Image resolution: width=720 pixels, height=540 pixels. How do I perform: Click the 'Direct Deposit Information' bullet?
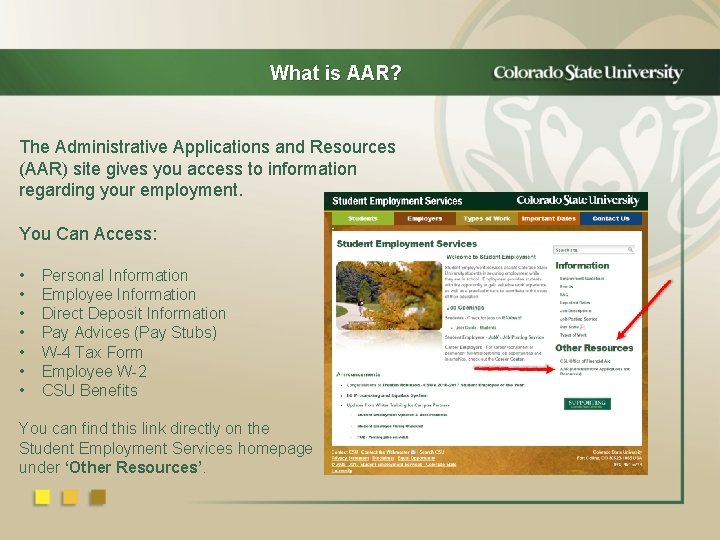(134, 314)
